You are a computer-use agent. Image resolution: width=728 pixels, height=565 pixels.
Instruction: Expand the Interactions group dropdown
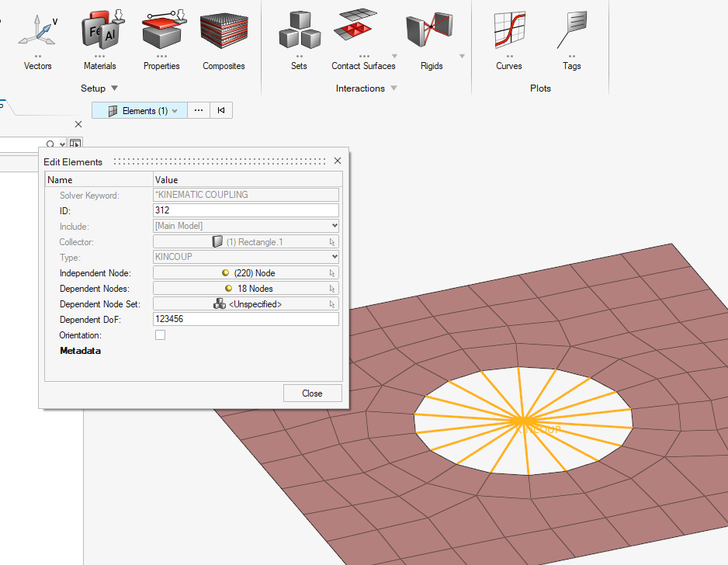[x=393, y=88]
